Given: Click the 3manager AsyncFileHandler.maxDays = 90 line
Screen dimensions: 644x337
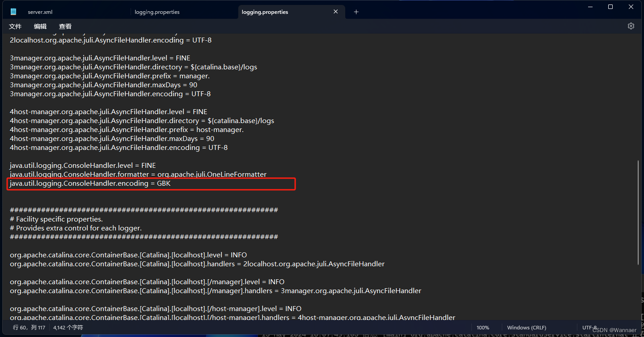Looking at the screenshot, I should 103,85.
